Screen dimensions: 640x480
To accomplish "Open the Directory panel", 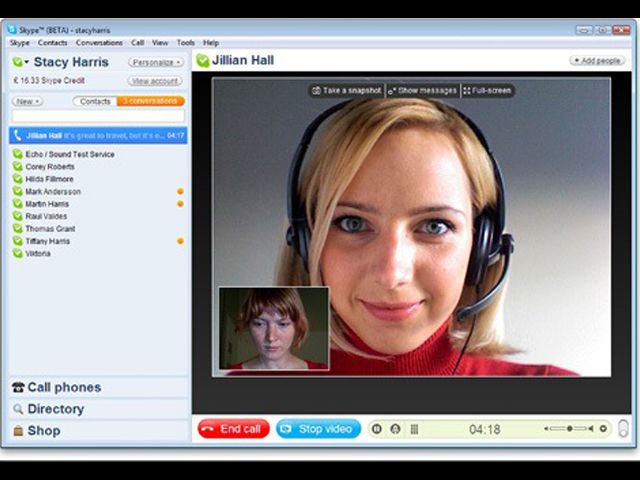I will [x=98, y=409].
